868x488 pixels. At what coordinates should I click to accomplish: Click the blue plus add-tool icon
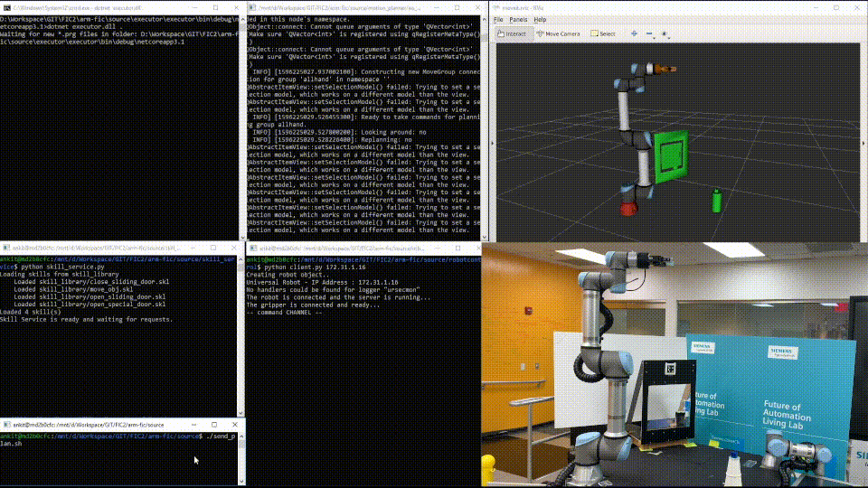pyautogui.click(x=634, y=33)
